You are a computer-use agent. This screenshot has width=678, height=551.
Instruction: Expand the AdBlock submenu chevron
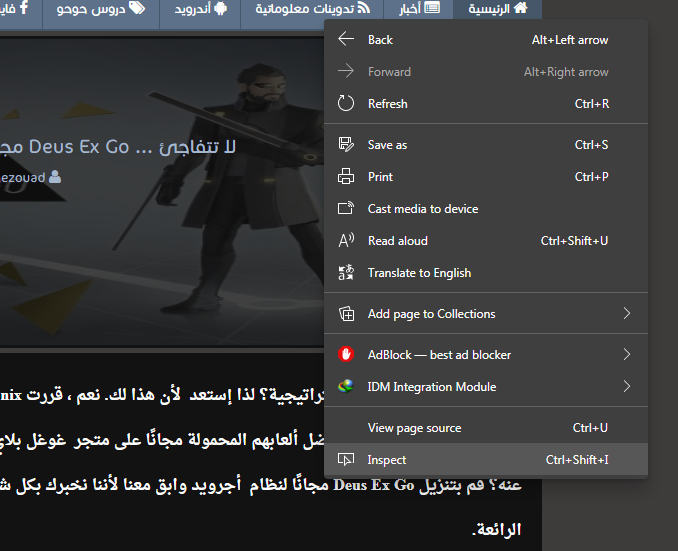tap(627, 355)
